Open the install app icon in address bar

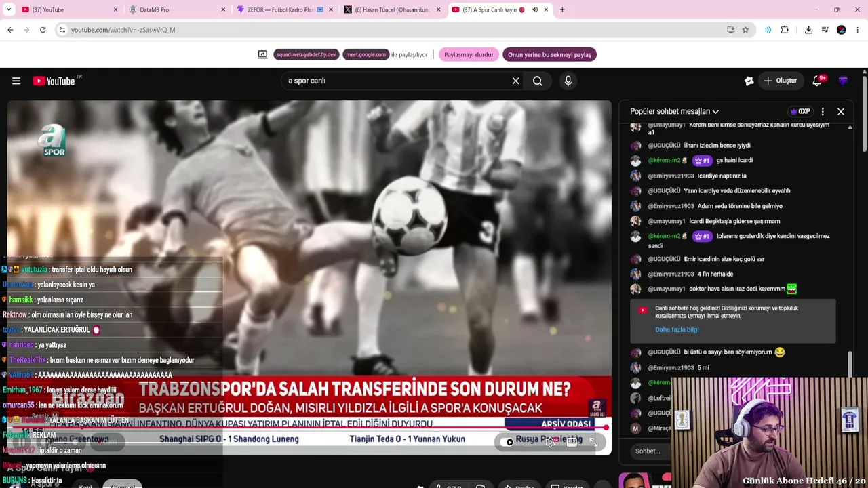[x=730, y=30]
